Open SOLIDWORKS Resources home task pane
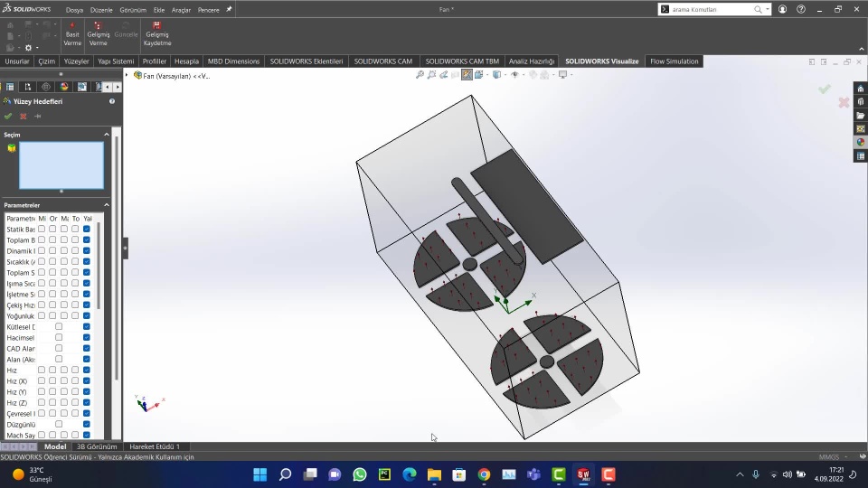 [x=860, y=89]
